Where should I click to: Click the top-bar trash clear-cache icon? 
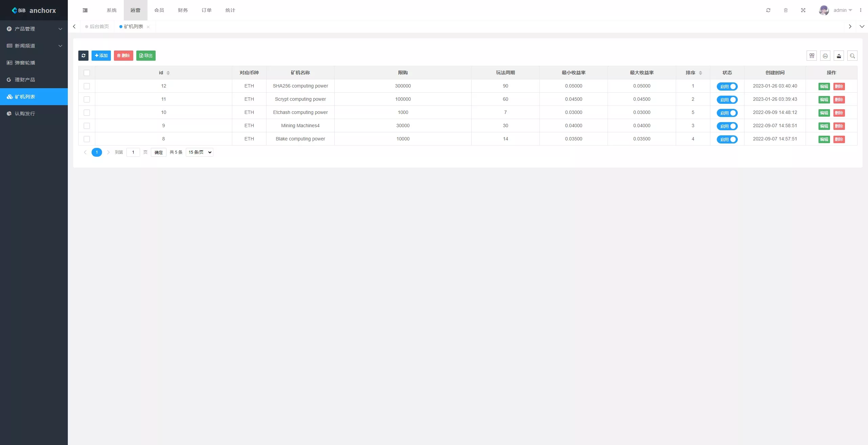[786, 10]
